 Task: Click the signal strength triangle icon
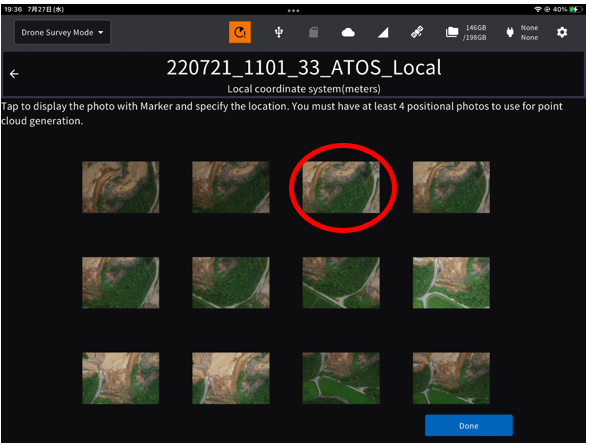click(x=383, y=33)
